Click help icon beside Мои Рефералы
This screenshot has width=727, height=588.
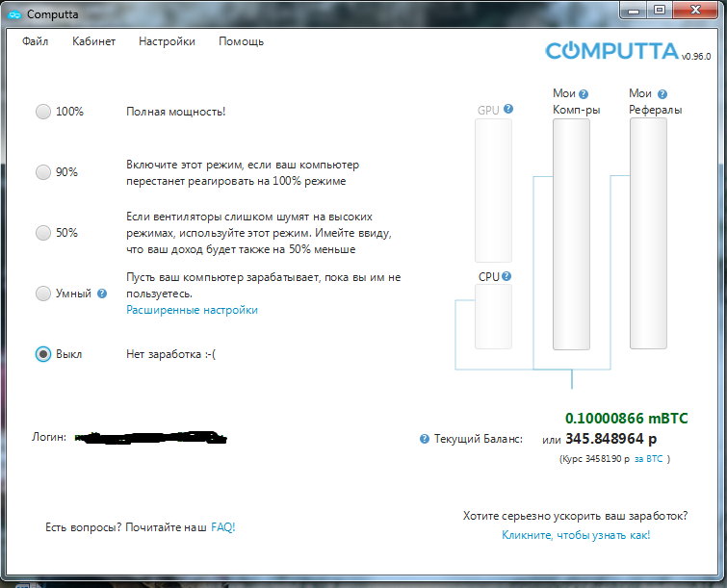(x=662, y=94)
